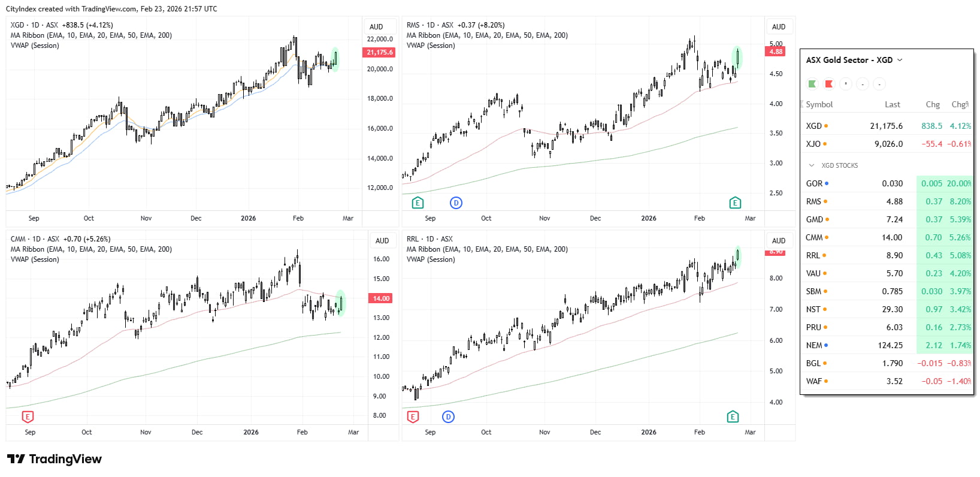This screenshot has width=980, height=477.
Task: Click the green flag color swatch in the watchlist
Action: (812, 84)
